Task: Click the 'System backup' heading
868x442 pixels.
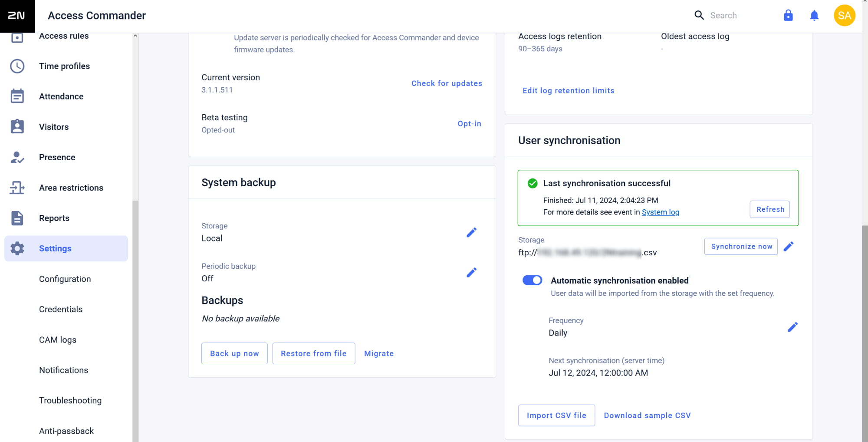Action: click(x=238, y=183)
